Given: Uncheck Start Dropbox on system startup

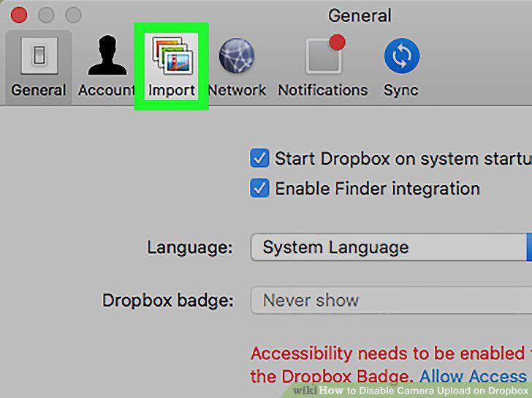Looking at the screenshot, I should point(259,158).
